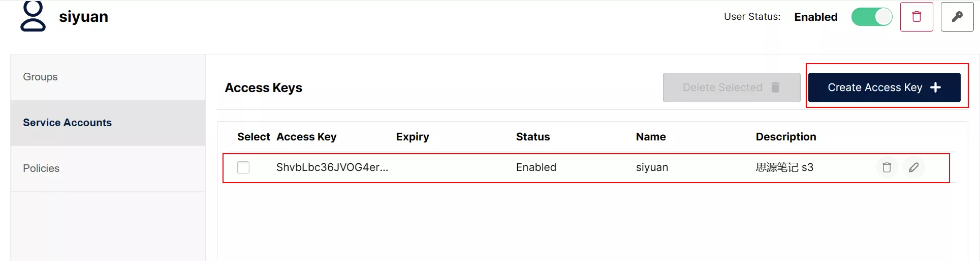
Task: Click the Access Key column header
Action: tap(306, 137)
